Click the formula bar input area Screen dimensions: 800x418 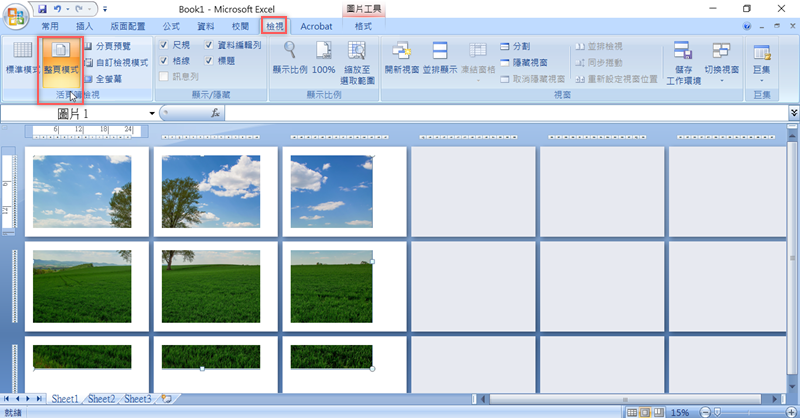click(505, 113)
